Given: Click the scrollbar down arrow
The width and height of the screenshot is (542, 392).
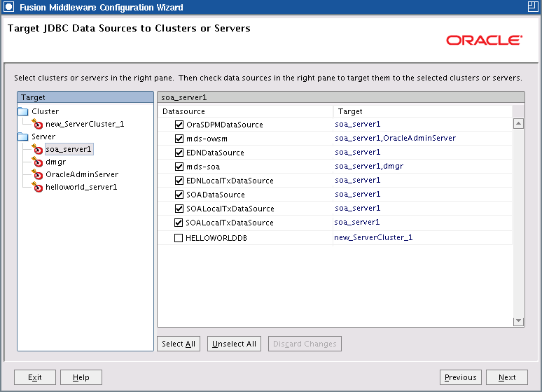Looking at the screenshot, I should tap(518, 321).
